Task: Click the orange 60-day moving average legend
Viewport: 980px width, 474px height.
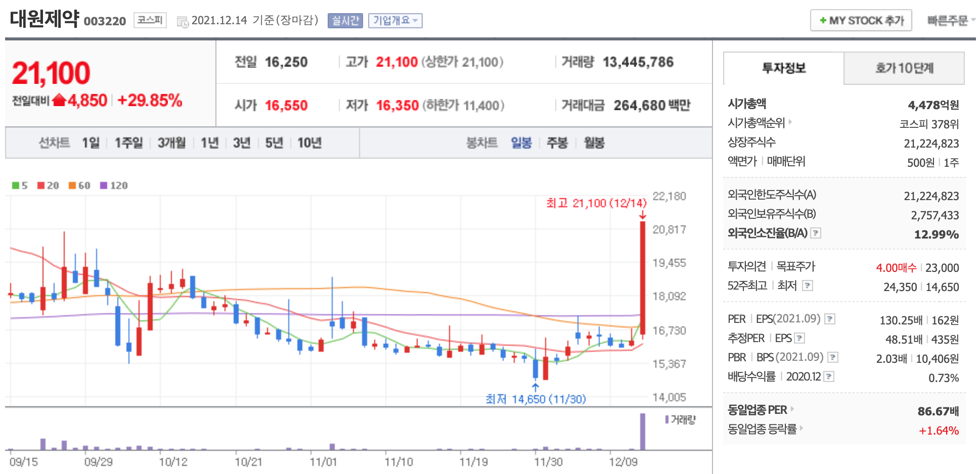Action: 79,185
